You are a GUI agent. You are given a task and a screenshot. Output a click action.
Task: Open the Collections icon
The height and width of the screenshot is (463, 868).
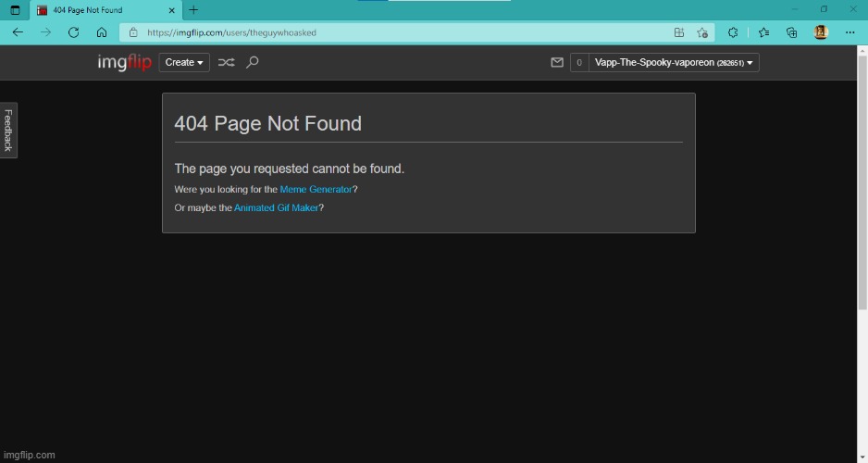pos(792,32)
